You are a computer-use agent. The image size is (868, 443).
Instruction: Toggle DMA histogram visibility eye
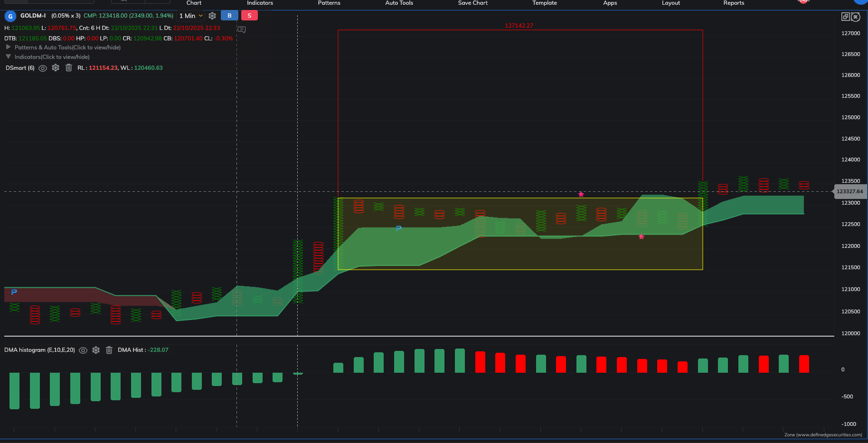click(x=83, y=350)
